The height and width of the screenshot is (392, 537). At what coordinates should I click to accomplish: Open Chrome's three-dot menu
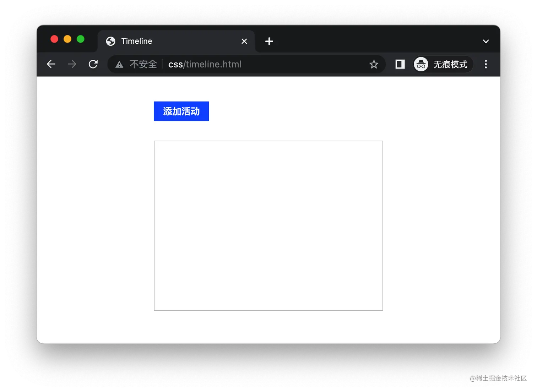click(486, 64)
